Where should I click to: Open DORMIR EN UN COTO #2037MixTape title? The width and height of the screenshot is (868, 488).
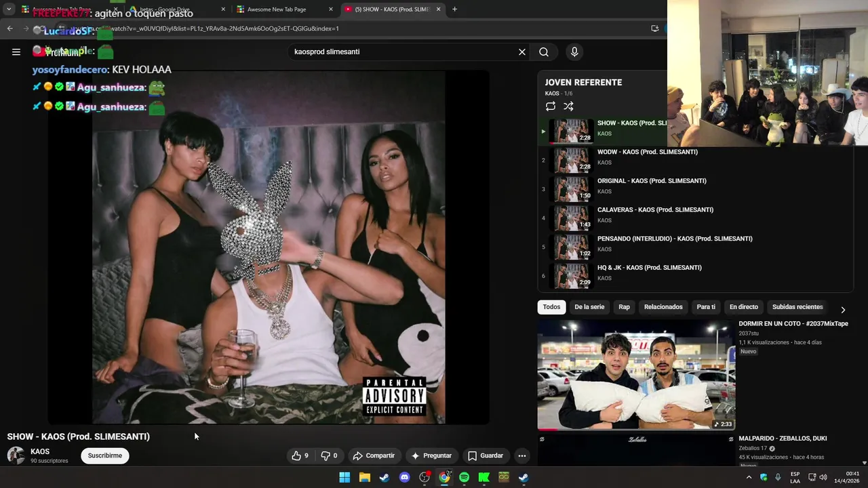(793, 324)
